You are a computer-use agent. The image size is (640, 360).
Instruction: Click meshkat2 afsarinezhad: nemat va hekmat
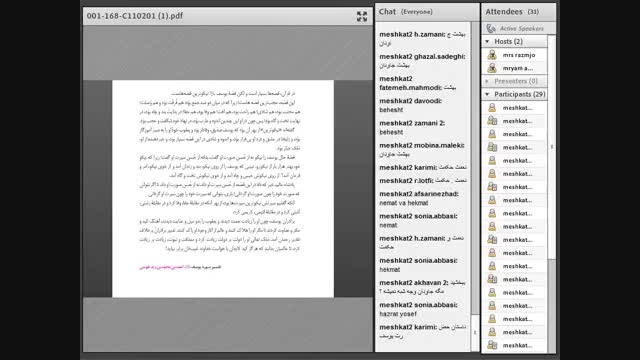pyautogui.click(x=419, y=198)
